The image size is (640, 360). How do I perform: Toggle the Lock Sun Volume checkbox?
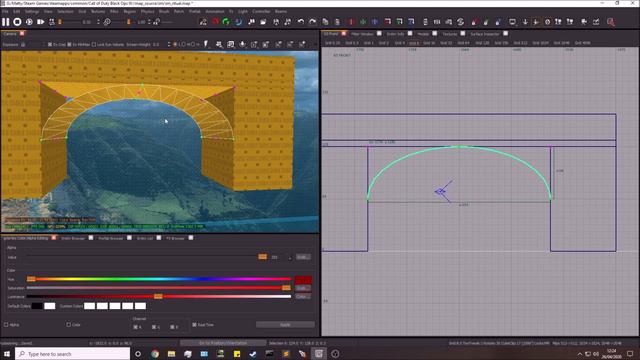[94, 44]
